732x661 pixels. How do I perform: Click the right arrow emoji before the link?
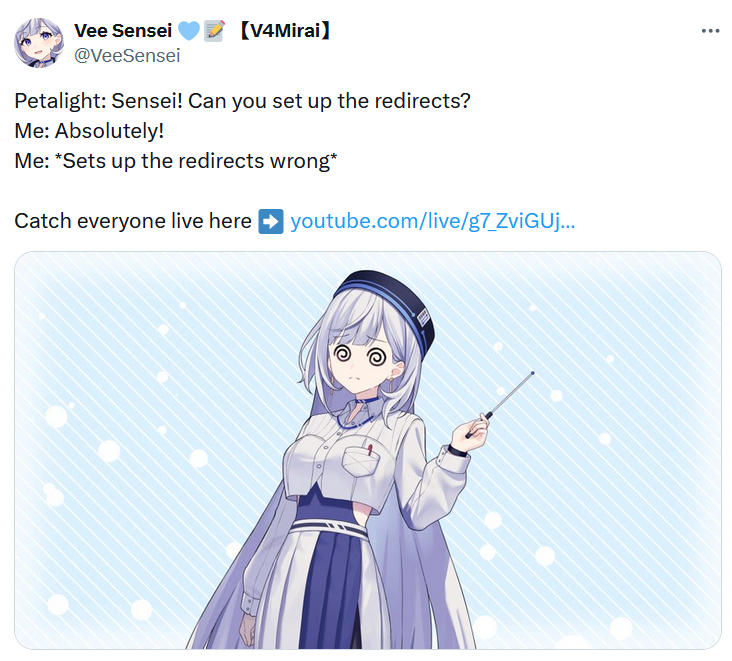pyautogui.click(x=271, y=221)
